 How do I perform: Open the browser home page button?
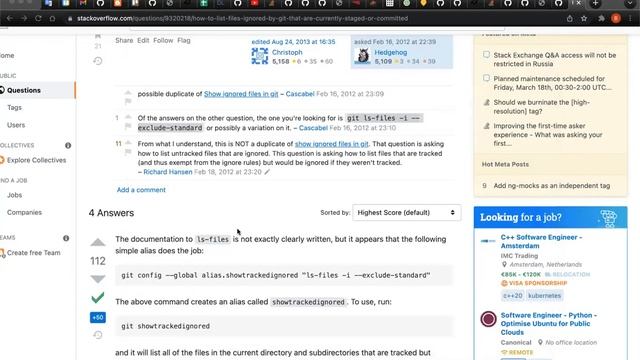52,18
